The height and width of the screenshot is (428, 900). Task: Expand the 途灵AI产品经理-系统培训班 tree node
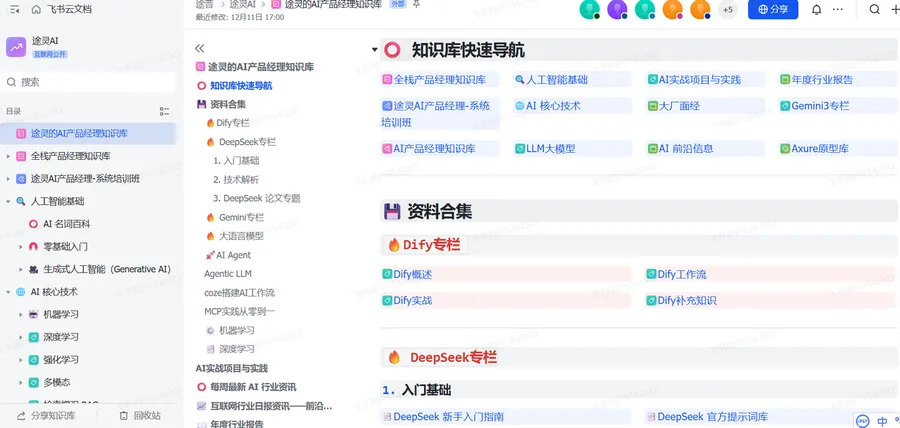(x=8, y=179)
